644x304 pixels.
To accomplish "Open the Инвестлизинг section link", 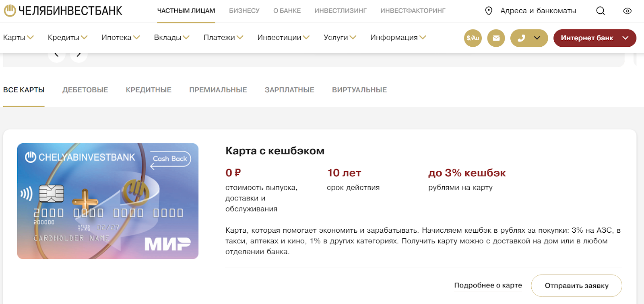I will point(341,11).
